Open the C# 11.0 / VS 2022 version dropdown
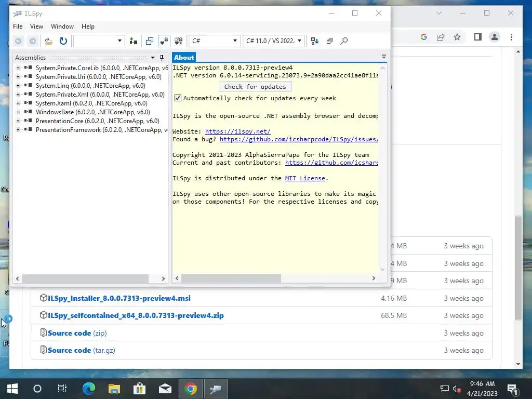Image resolution: width=532 pixels, height=399 pixels. (274, 41)
